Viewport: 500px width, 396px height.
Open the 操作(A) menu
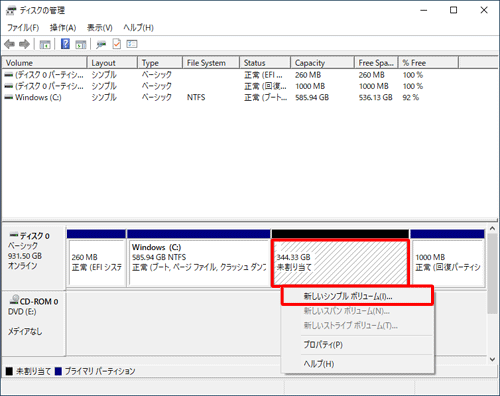[63, 27]
